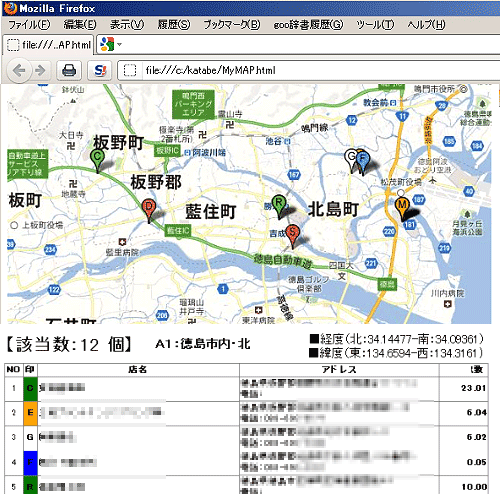500x496 pixels.
Task: Click the green C marker on the map
Action: (x=97, y=161)
